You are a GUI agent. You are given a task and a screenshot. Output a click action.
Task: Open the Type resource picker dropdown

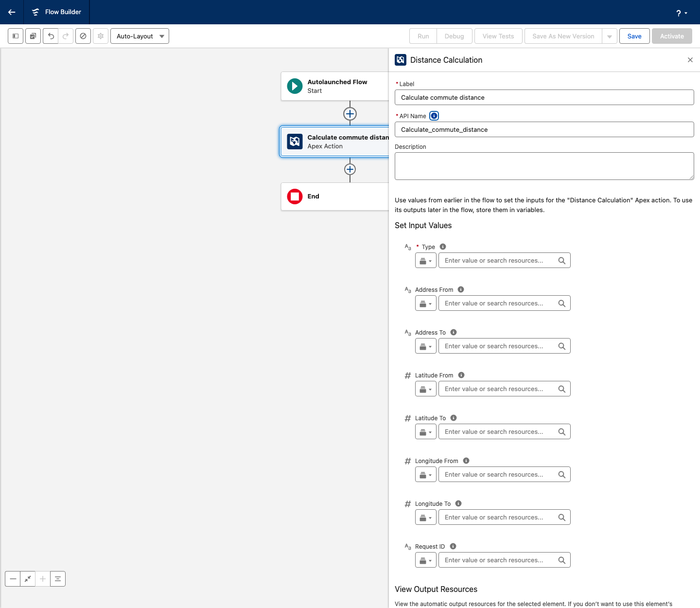tap(426, 261)
